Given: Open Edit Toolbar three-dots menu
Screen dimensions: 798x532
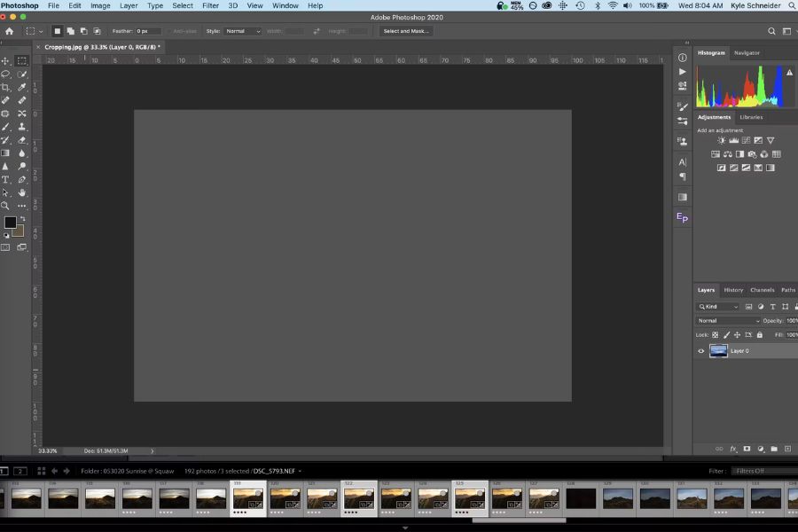Looking at the screenshot, I should coord(22,207).
